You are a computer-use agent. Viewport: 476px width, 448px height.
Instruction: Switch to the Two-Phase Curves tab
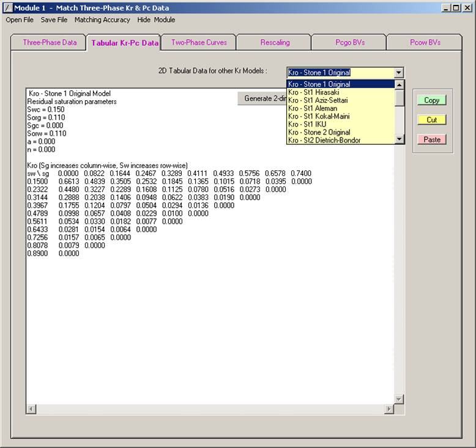(x=199, y=43)
